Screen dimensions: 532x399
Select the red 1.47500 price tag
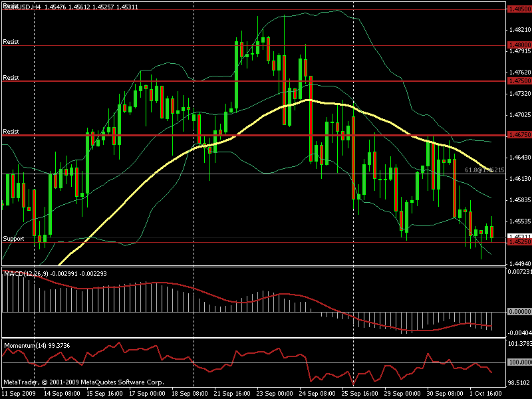point(519,80)
